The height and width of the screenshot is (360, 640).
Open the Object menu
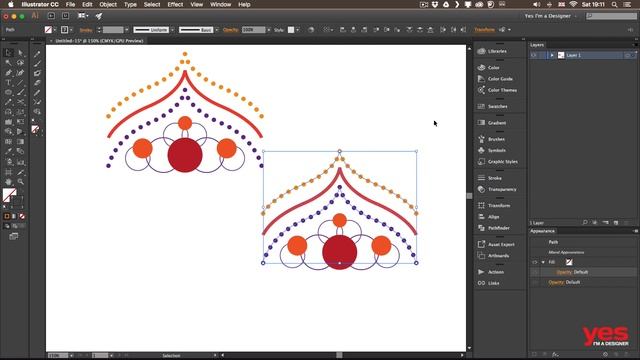click(108, 4)
